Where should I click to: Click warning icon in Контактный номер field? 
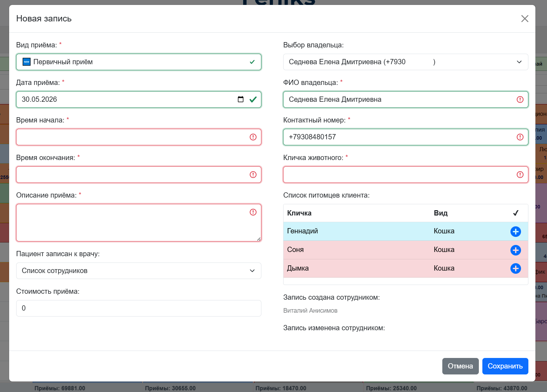pos(520,137)
